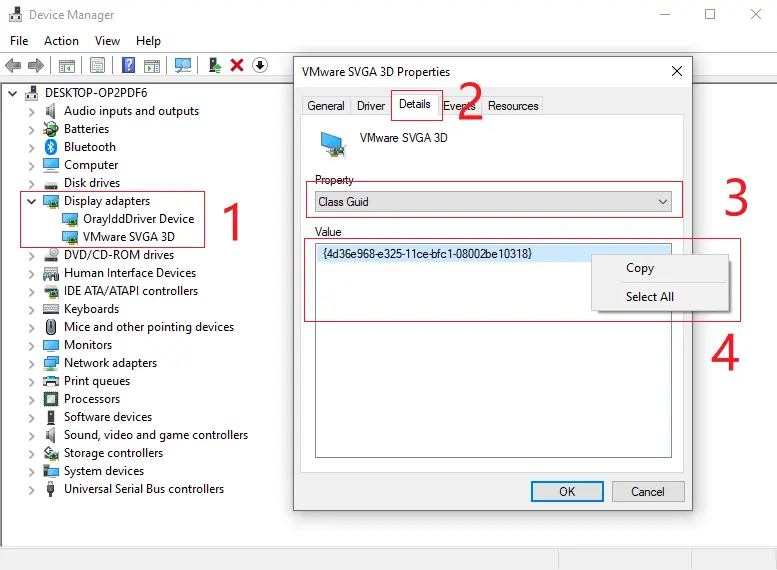Collapse the DESKTOP-OP2PDF6 root node
The width and height of the screenshot is (777, 570).
point(13,93)
